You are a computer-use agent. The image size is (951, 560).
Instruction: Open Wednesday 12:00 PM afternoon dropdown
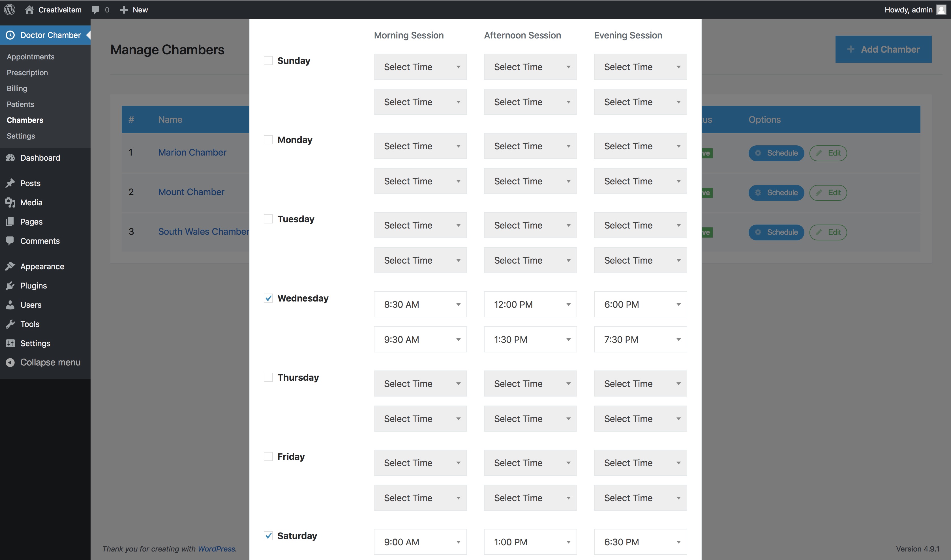[530, 304]
